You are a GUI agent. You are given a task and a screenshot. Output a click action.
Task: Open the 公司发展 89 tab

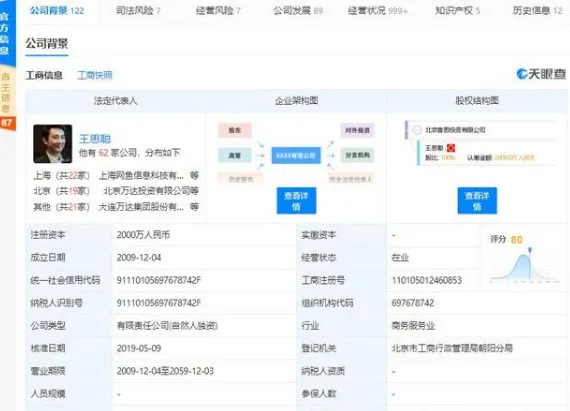298,11
